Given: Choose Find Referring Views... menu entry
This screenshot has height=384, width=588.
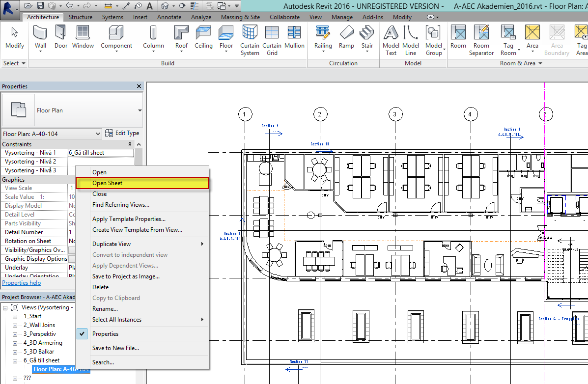Looking at the screenshot, I should coord(142,205).
